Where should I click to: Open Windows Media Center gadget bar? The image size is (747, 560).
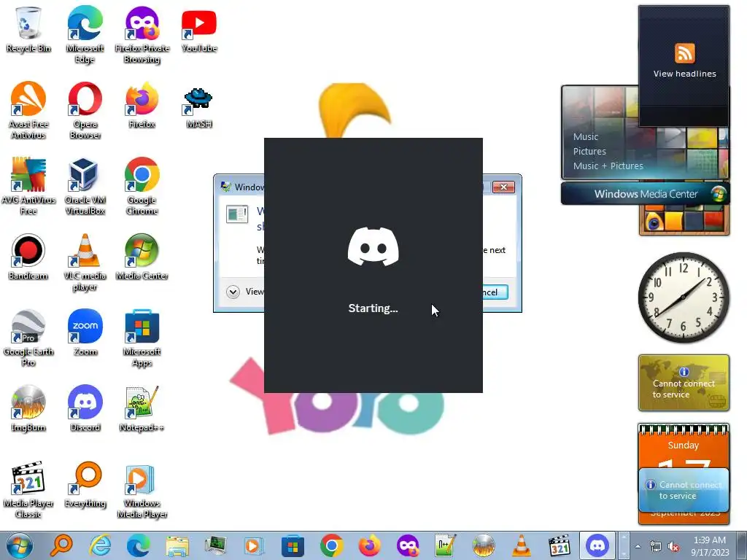coord(645,194)
